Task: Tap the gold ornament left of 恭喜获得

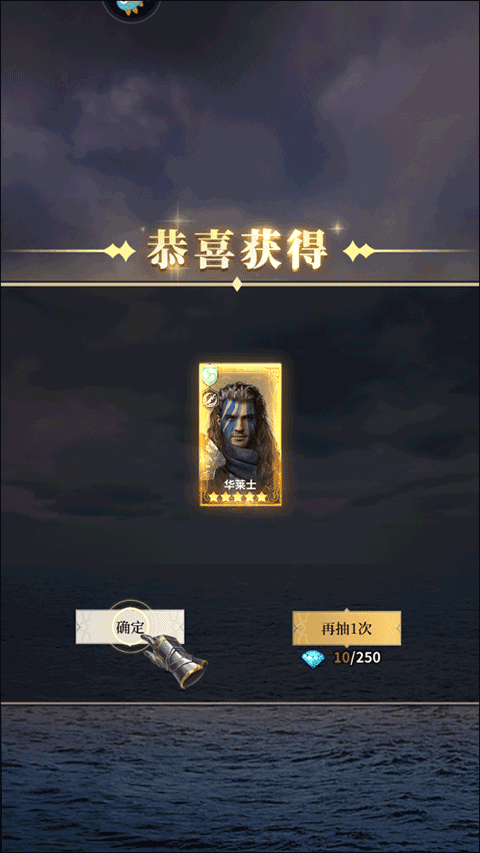Action: click(x=119, y=251)
